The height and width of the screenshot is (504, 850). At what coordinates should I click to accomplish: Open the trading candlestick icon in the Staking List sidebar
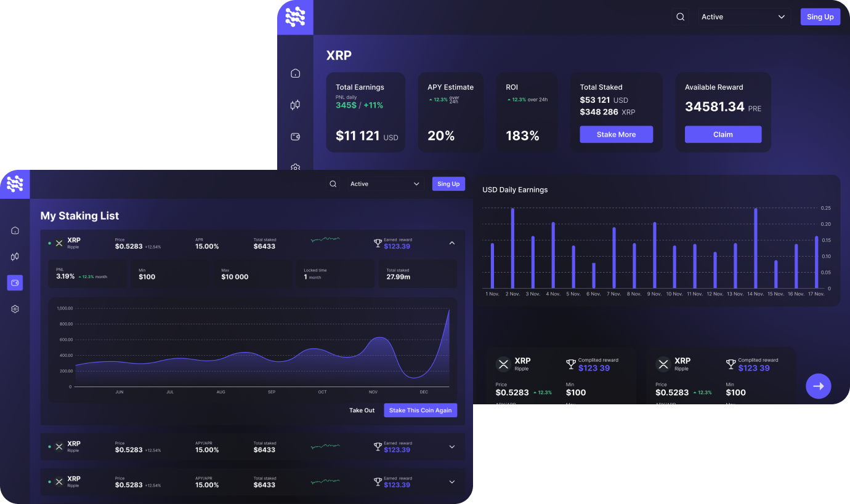click(15, 257)
